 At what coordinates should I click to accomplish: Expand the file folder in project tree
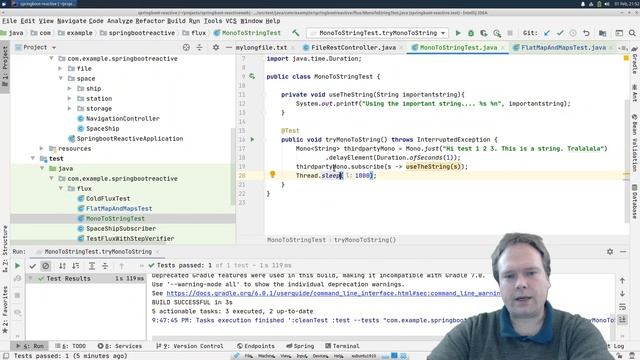pos(61,69)
